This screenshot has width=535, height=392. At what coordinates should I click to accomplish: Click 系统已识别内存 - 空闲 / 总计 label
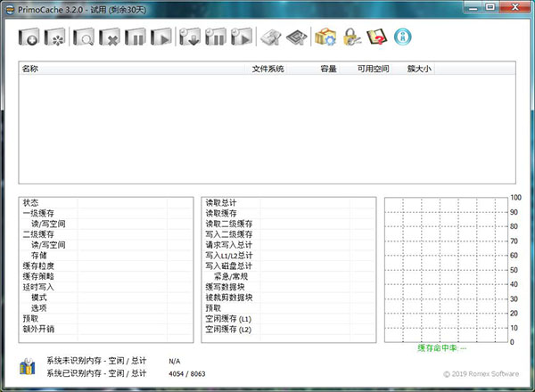96,373
